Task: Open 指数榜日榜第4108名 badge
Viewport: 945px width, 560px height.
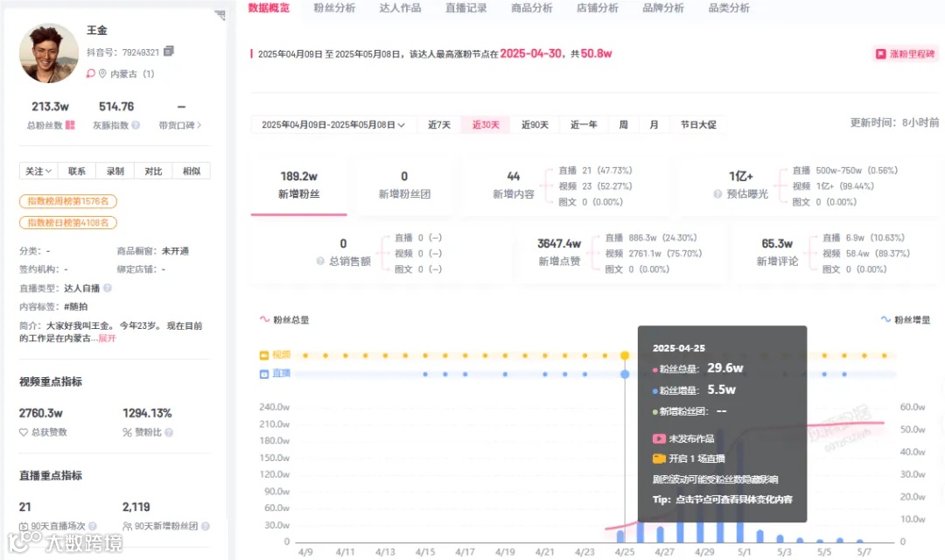Action: 68,222
